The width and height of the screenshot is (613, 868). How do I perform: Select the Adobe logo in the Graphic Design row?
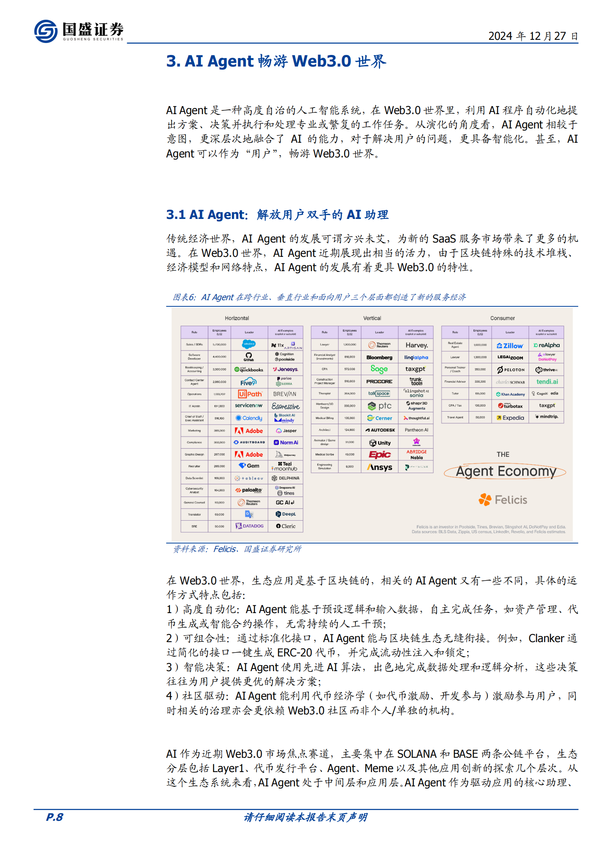pyautogui.click(x=249, y=454)
